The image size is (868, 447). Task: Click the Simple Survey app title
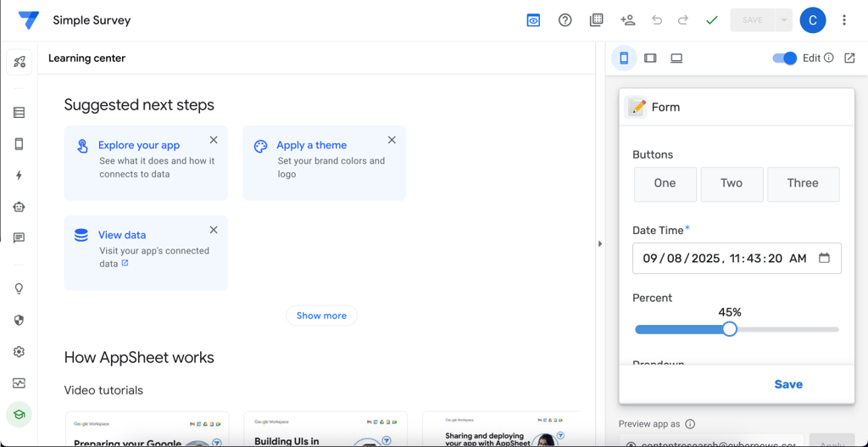click(x=92, y=20)
